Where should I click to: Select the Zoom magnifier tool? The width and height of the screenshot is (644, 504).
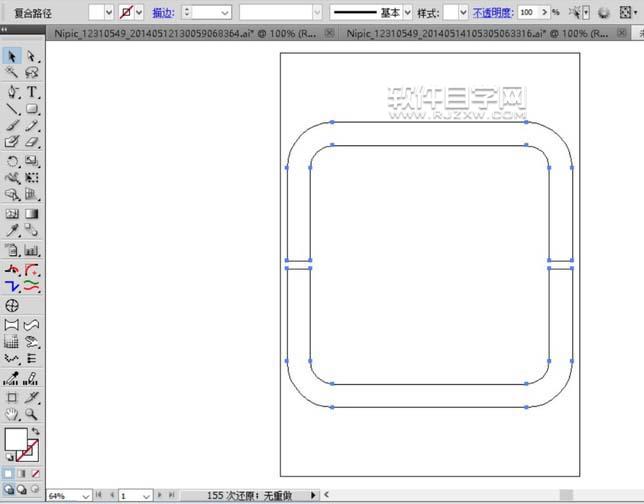[32, 414]
